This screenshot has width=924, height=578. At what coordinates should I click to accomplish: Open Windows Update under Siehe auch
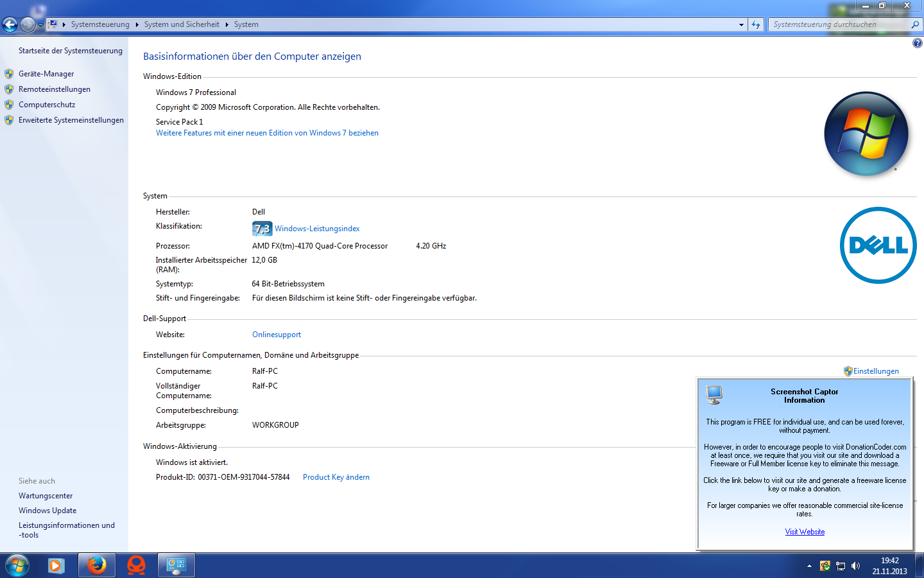47,511
